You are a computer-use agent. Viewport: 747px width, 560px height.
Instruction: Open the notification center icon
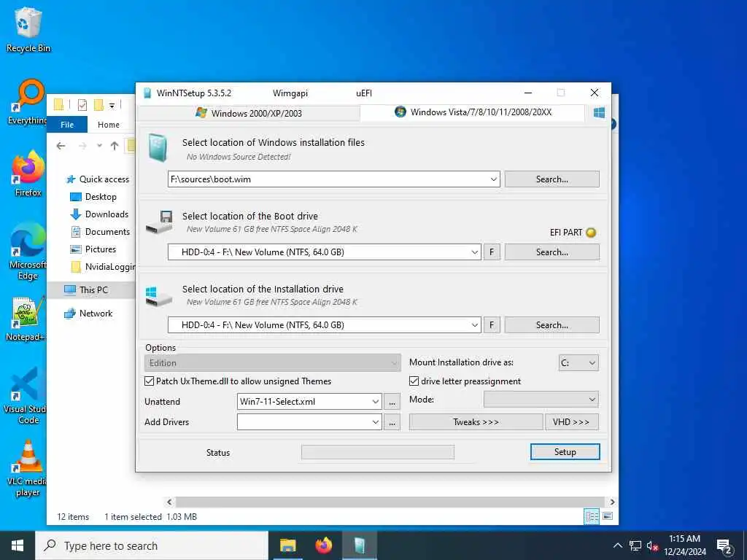point(724,545)
